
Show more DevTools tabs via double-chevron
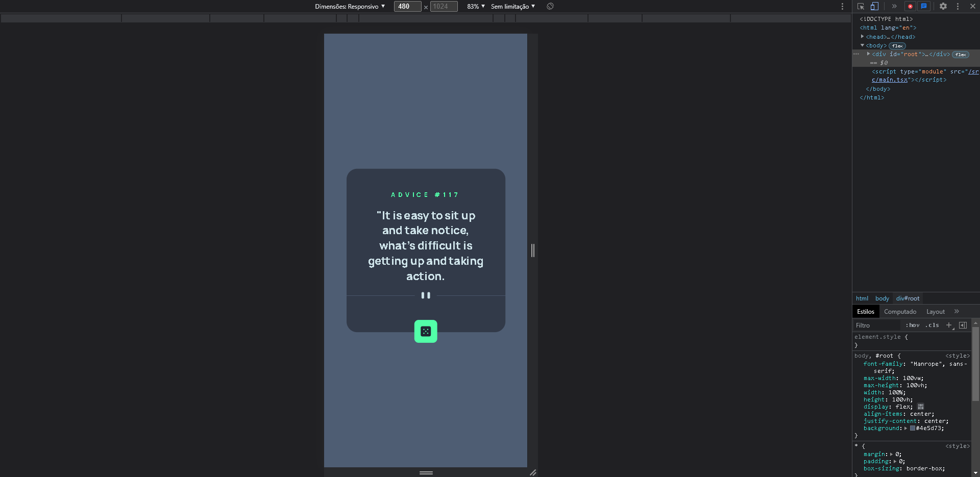(x=894, y=6)
